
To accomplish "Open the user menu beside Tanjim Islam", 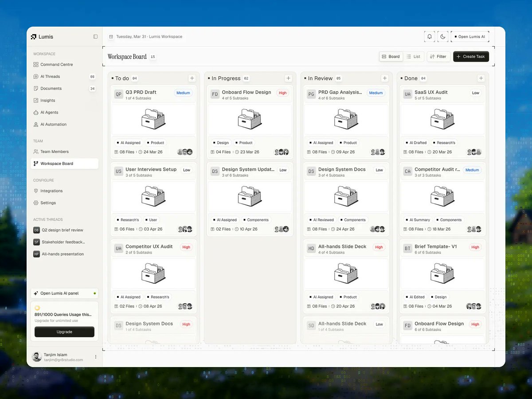I will point(96,357).
